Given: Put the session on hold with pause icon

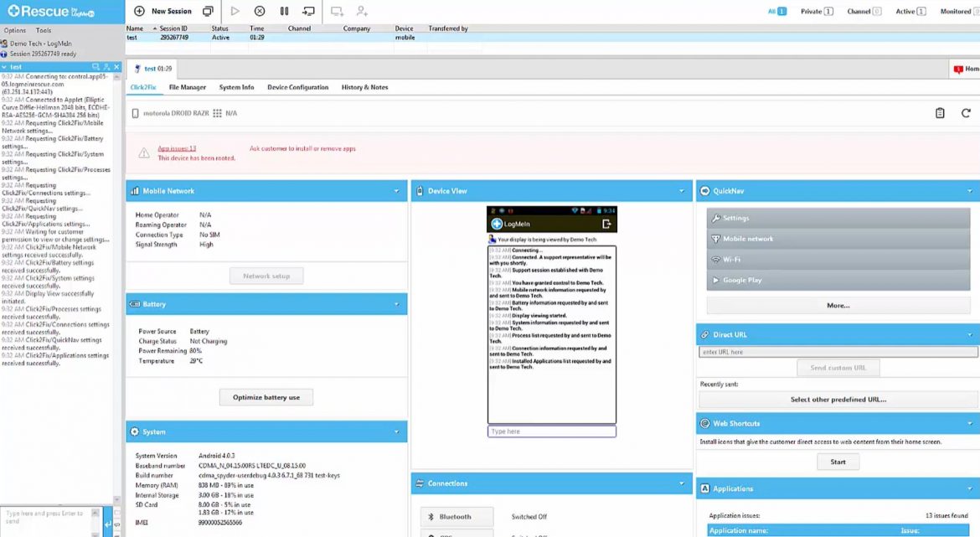Looking at the screenshot, I should [x=283, y=12].
